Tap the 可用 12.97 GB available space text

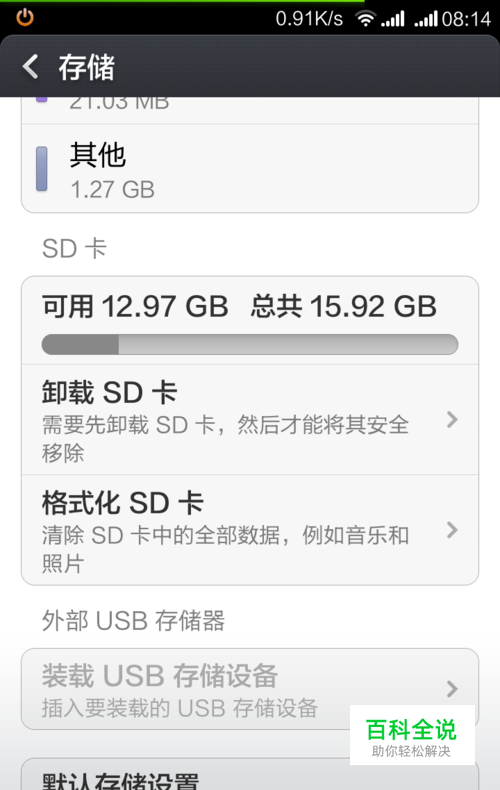(135, 306)
